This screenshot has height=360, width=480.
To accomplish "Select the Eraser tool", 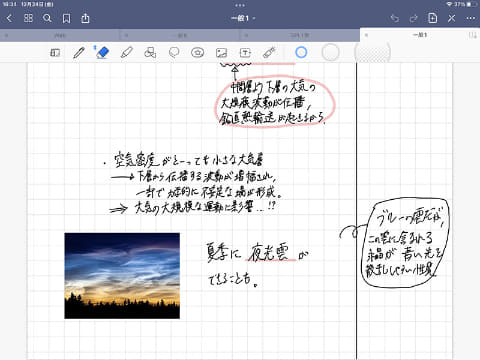I will click(102, 53).
